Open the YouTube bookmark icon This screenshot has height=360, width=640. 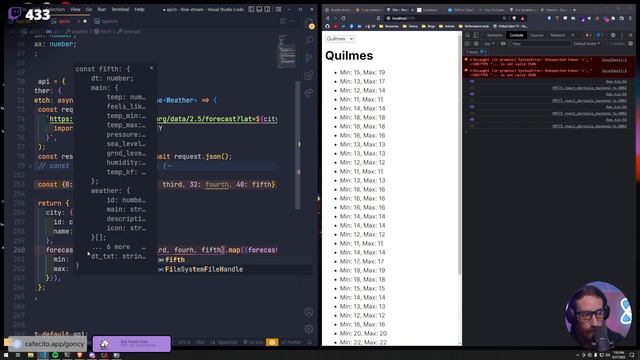click(335, 26)
